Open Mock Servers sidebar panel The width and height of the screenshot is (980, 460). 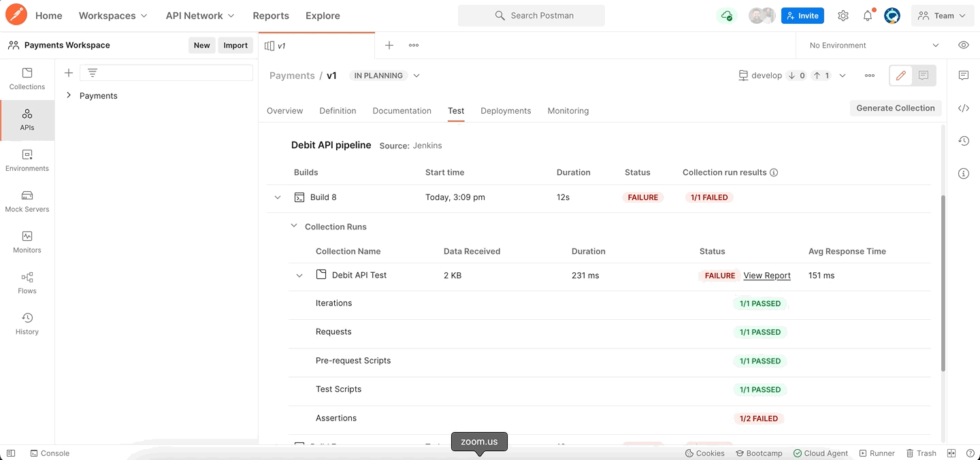coord(27,201)
